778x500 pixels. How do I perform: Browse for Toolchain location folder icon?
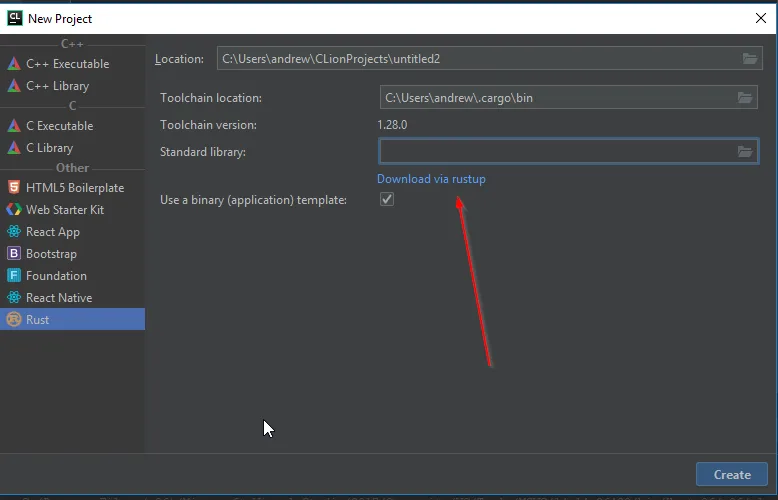[x=745, y=97]
